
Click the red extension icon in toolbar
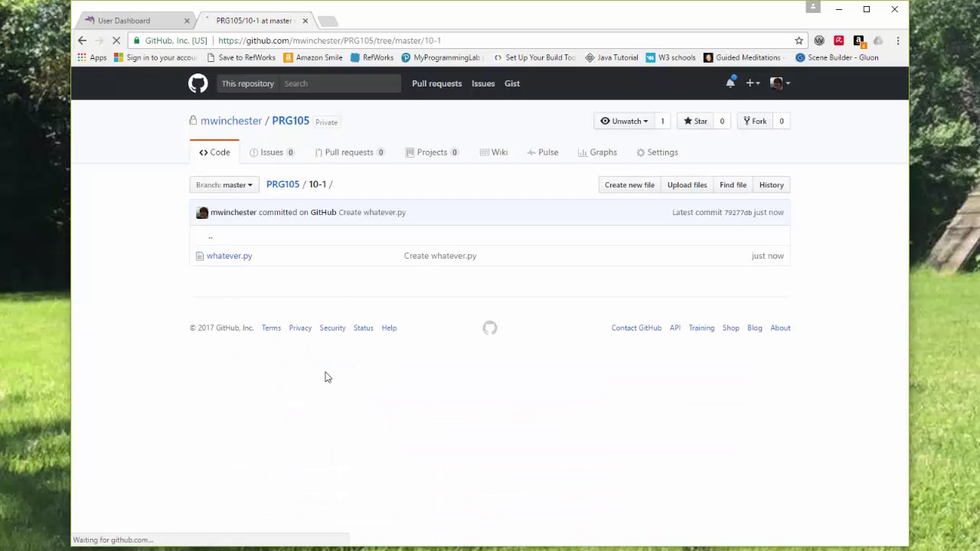838,41
